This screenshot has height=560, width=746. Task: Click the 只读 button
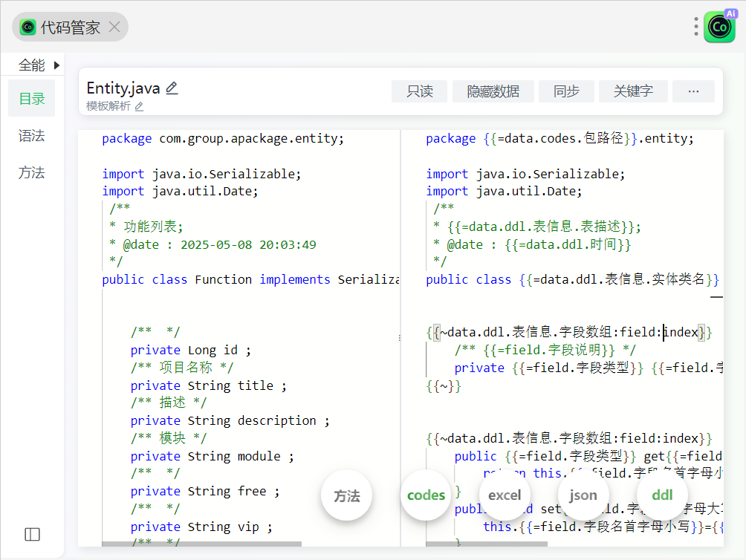tap(419, 91)
